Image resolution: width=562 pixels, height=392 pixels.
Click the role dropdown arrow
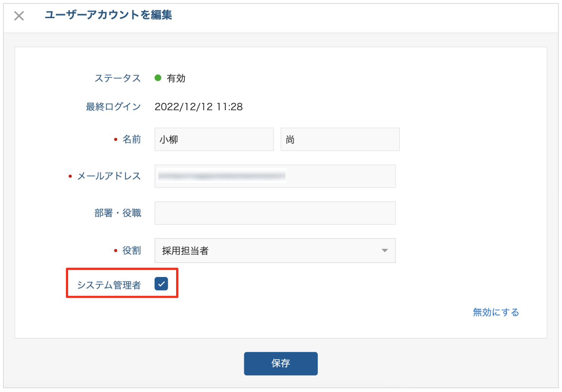384,250
